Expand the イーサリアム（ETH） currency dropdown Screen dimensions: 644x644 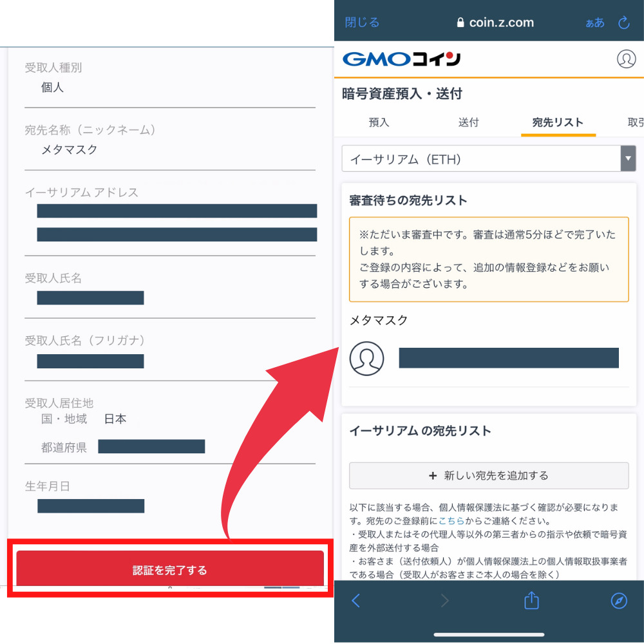(488, 158)
